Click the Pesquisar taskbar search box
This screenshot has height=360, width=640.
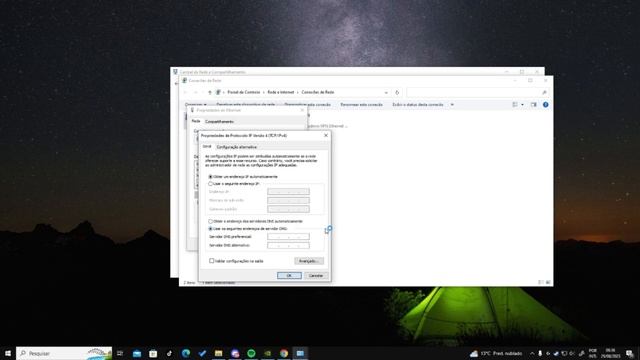[64, 353]
